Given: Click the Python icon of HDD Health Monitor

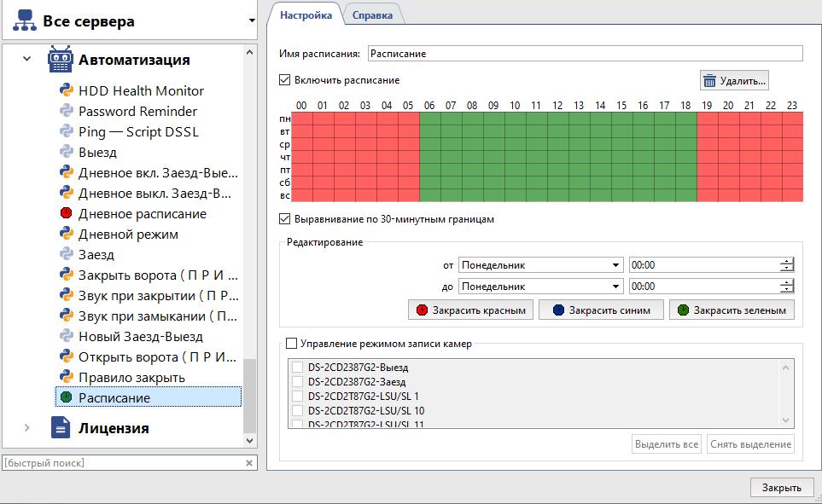Looking at the screenshot, I should (x=66, y=90).
